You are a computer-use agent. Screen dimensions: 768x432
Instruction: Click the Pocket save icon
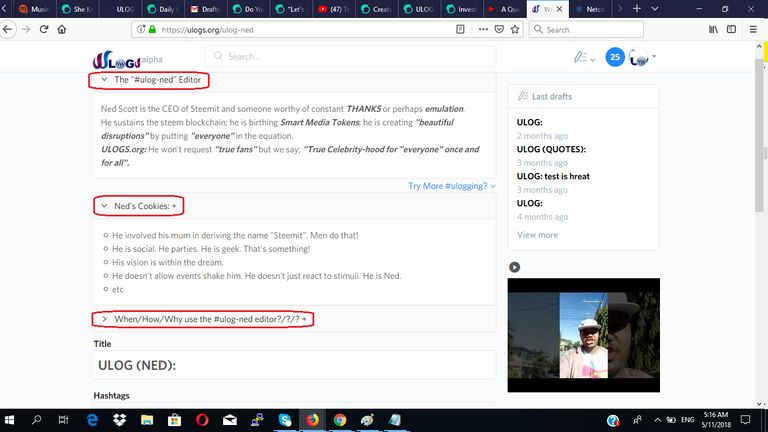coord(499,29)
